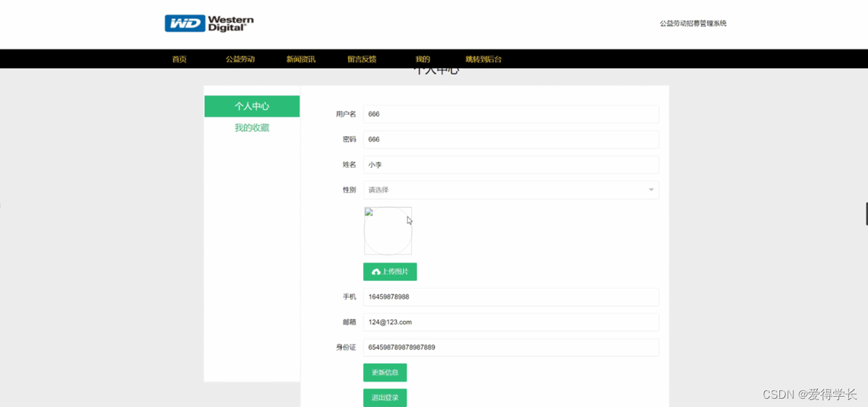
Task: Click the 性别 dropdown arrow
Action: click(651, 190)
